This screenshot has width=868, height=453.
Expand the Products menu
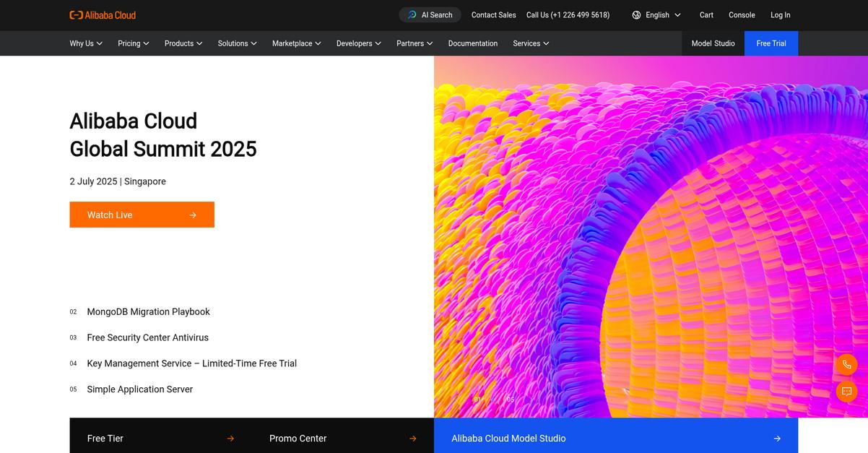[183, 43]
